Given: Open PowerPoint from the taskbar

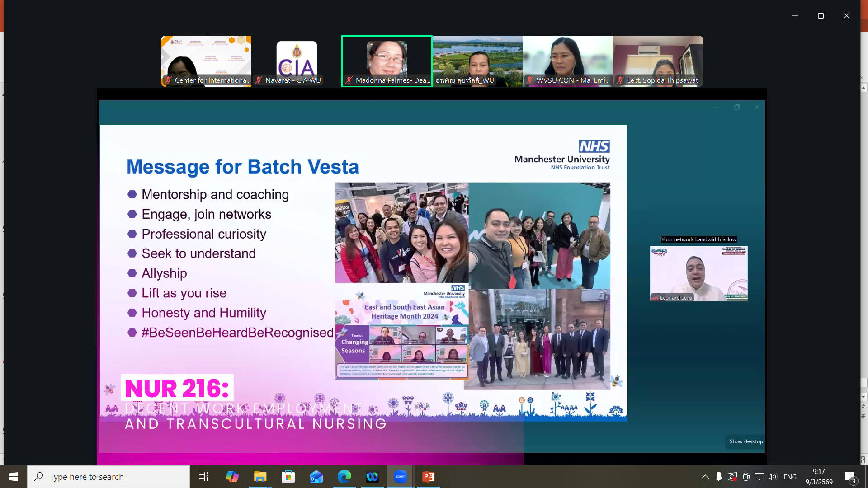Looking at the screenshot, I should [428, 477].
